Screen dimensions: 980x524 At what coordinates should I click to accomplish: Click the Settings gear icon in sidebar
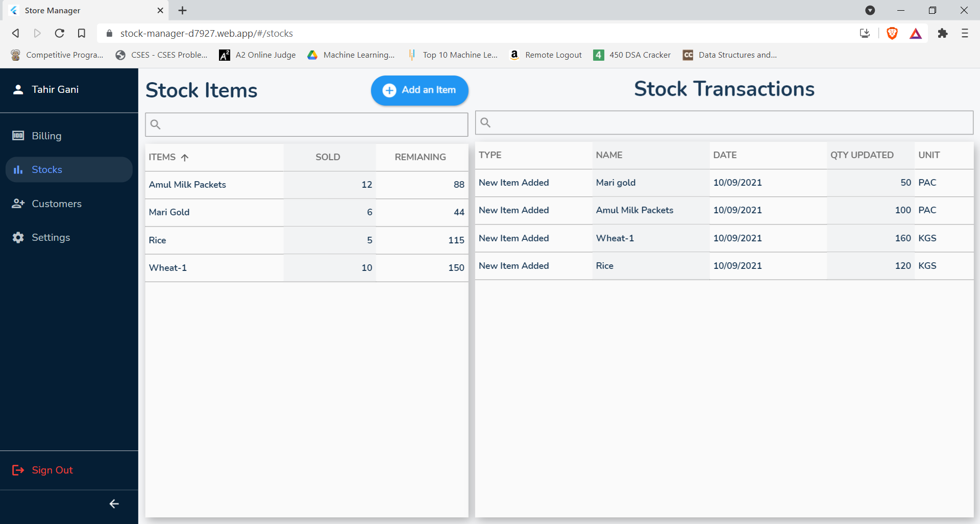tap(18, 237)
